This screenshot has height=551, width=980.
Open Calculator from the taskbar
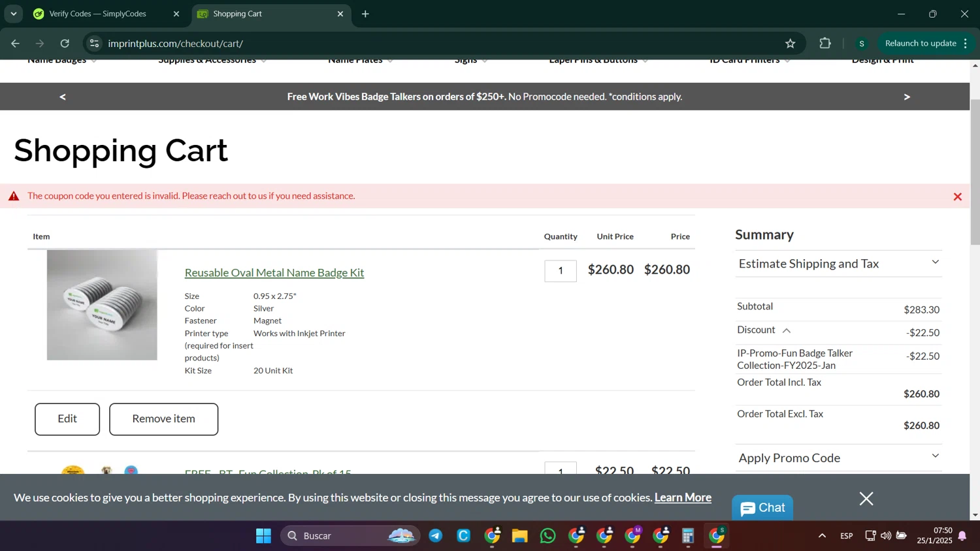point(688,536)
